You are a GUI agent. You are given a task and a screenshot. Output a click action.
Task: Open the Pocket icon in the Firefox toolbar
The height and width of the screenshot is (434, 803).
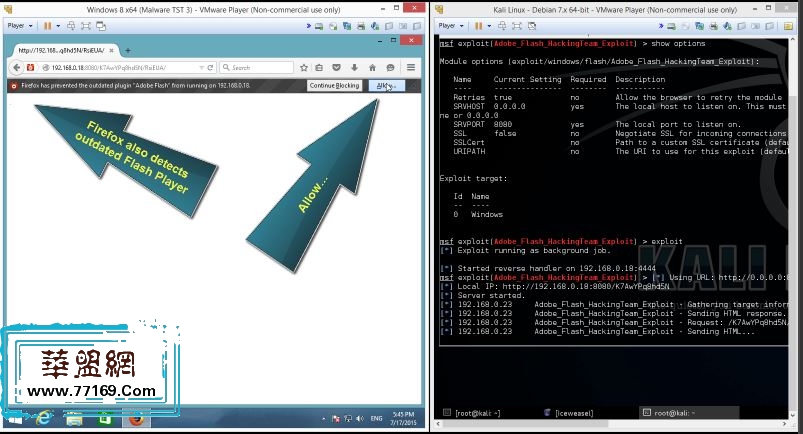pyautogui.click(x=336, y=68)
